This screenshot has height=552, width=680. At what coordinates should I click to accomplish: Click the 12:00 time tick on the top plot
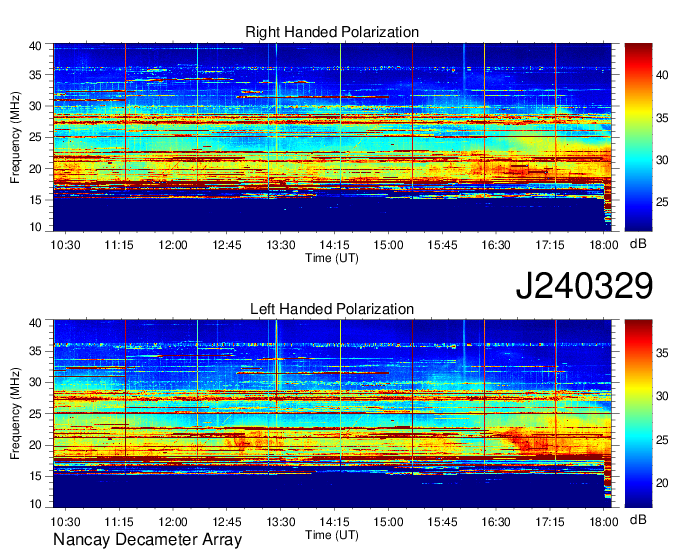pos(173,245)
